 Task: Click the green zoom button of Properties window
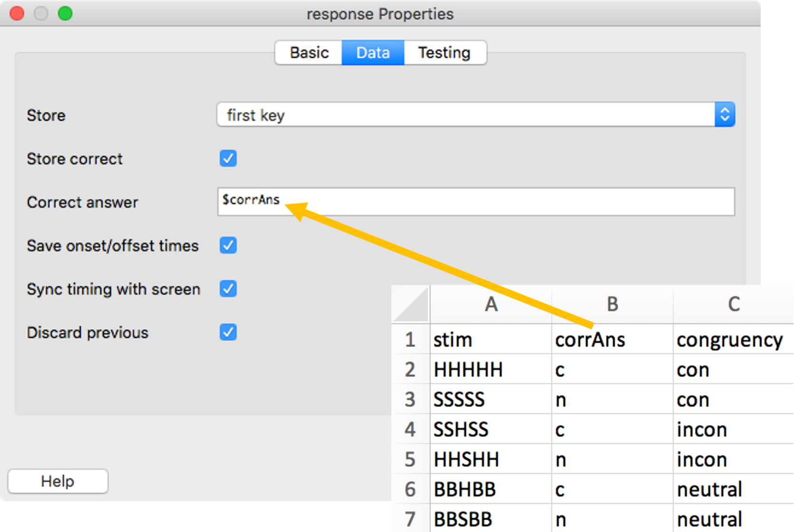click(66, 13)
